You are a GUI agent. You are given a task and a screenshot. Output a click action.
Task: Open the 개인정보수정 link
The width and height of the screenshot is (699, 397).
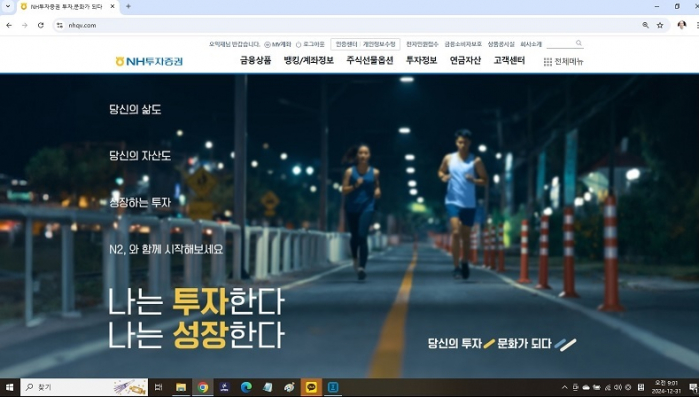point(379,44)
